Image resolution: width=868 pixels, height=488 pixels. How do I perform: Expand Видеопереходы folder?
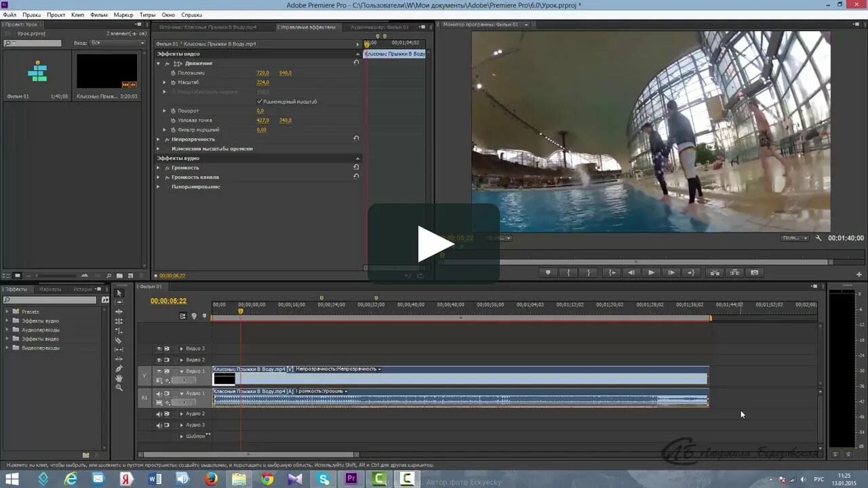(7, 348)
